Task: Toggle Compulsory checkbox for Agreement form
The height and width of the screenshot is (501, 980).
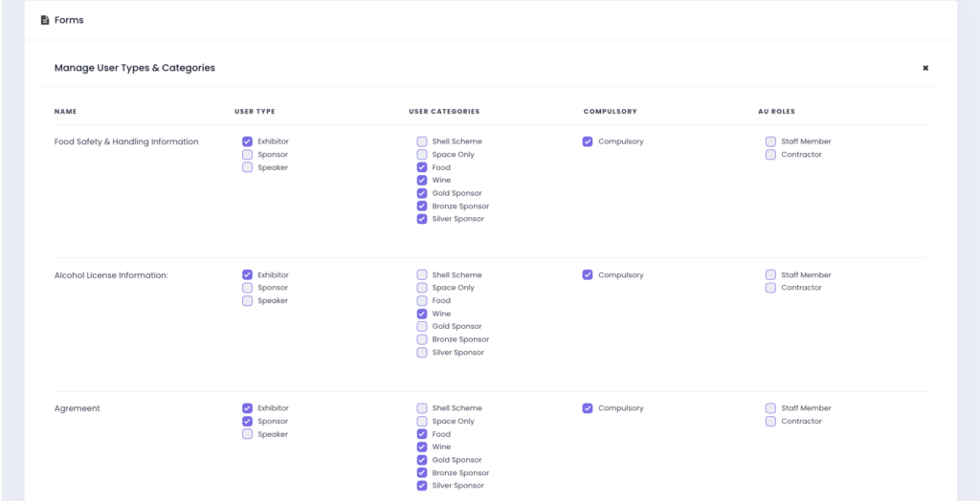Action: coord(588,408)
